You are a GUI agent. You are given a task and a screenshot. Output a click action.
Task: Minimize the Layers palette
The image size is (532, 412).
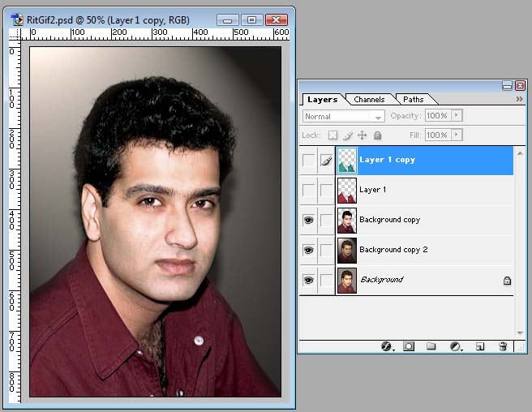507,85
